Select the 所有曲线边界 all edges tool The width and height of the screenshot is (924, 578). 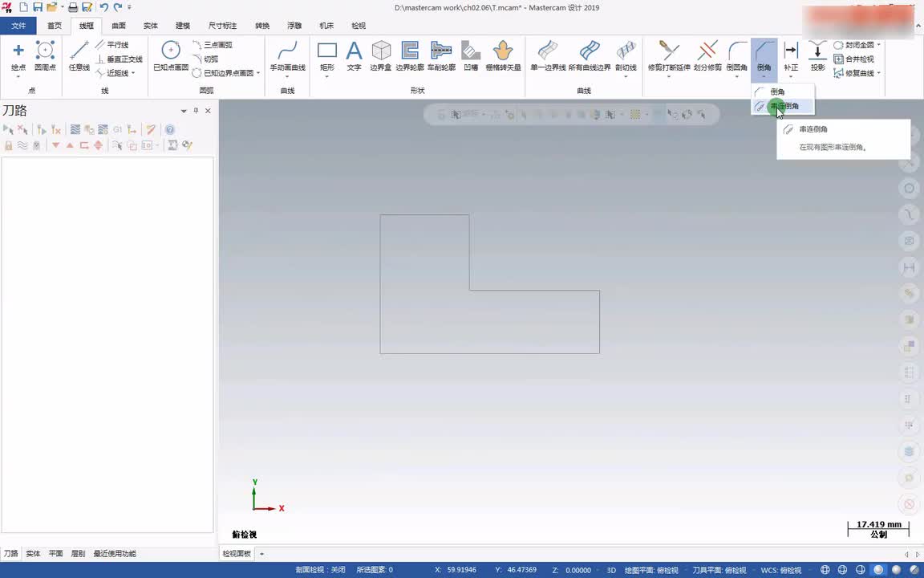point(590,57)
